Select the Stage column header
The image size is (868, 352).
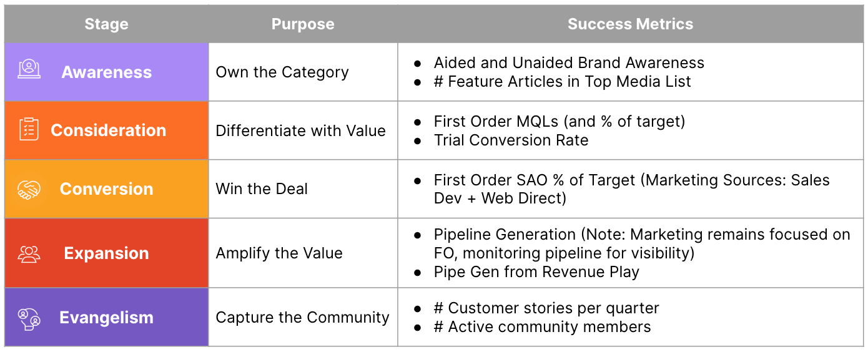point(106,24)
